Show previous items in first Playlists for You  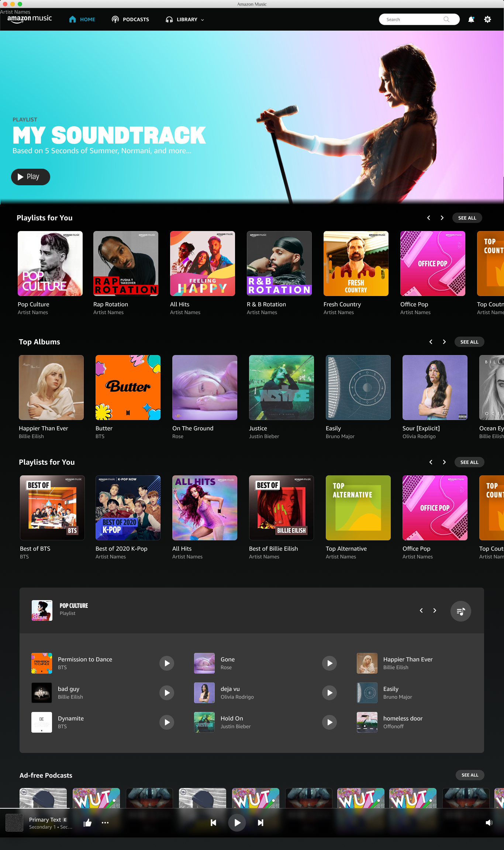point(428,218)
